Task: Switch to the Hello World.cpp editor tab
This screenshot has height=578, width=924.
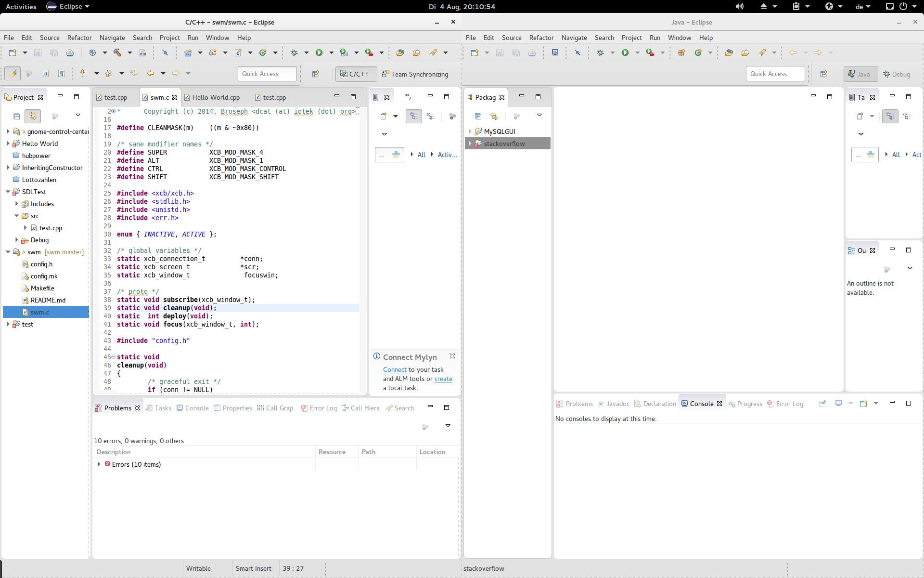Action: pyautogui.click(x=216, y=97)
